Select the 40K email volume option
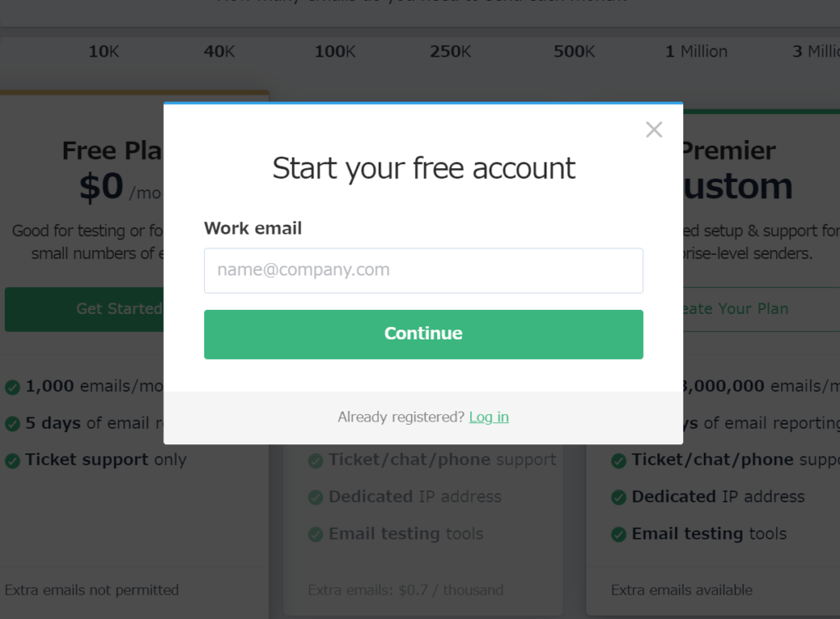 coord(219,52)
